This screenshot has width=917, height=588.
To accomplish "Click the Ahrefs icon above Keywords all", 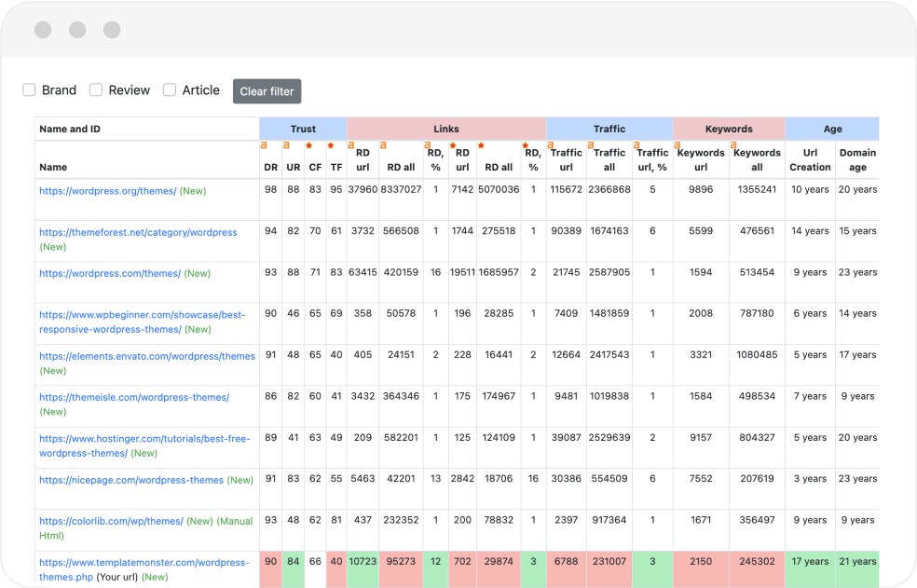I will [733, 145].
